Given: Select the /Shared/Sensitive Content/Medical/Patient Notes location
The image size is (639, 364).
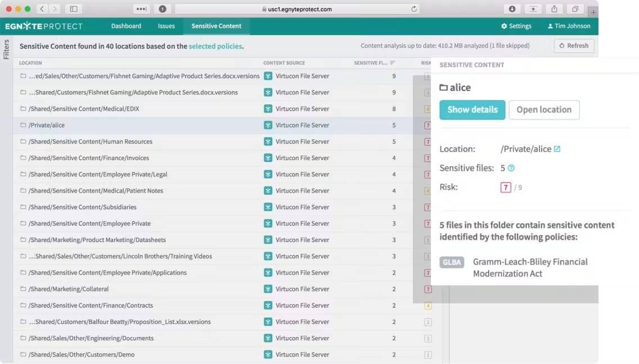Looking at the screenshot, I should click(96, 190).
